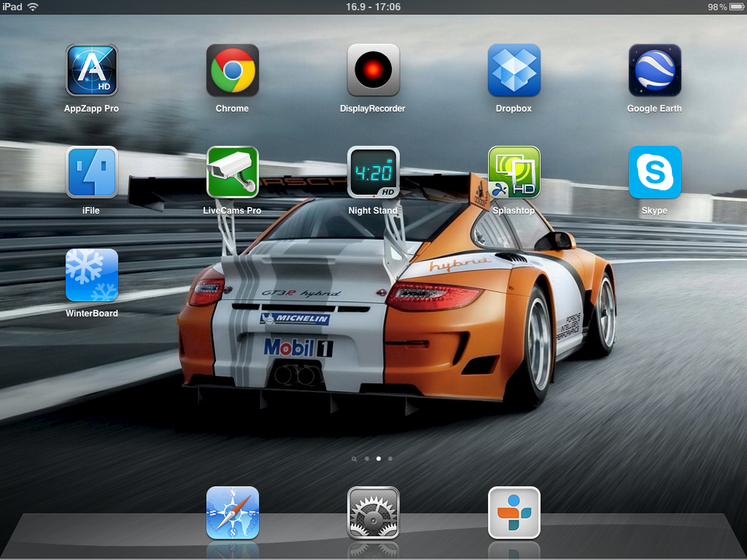The image size is (747, 560).
Task: Tap the "98 %" battery percentage text
Action: coord(717,7)
